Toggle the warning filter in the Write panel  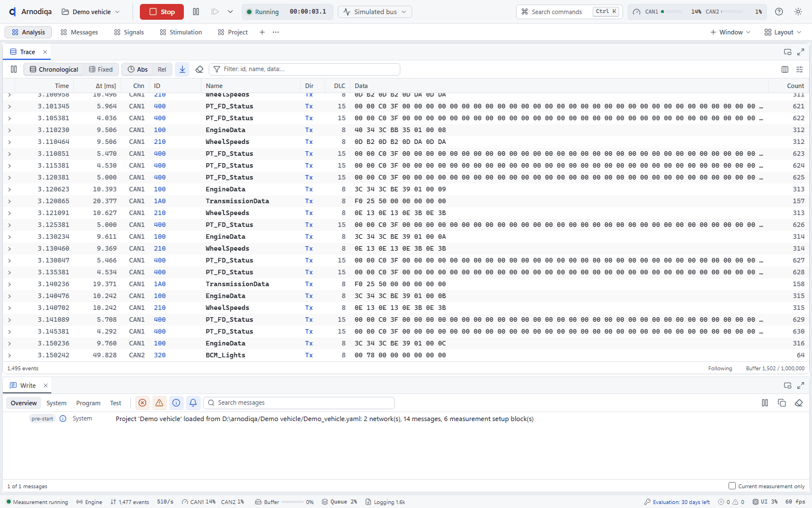pyautogui.click(x=160, y=403)
